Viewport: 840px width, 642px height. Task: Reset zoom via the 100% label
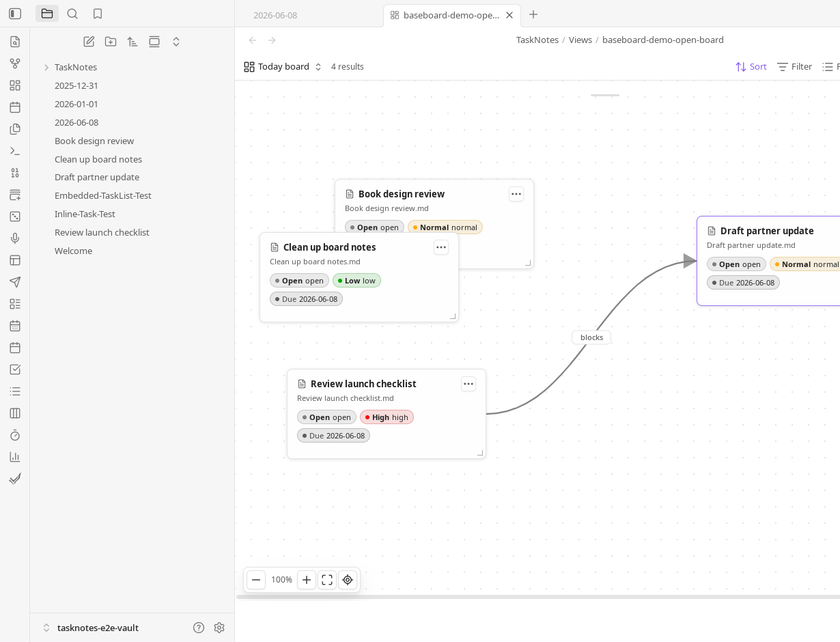coord(281,580)
